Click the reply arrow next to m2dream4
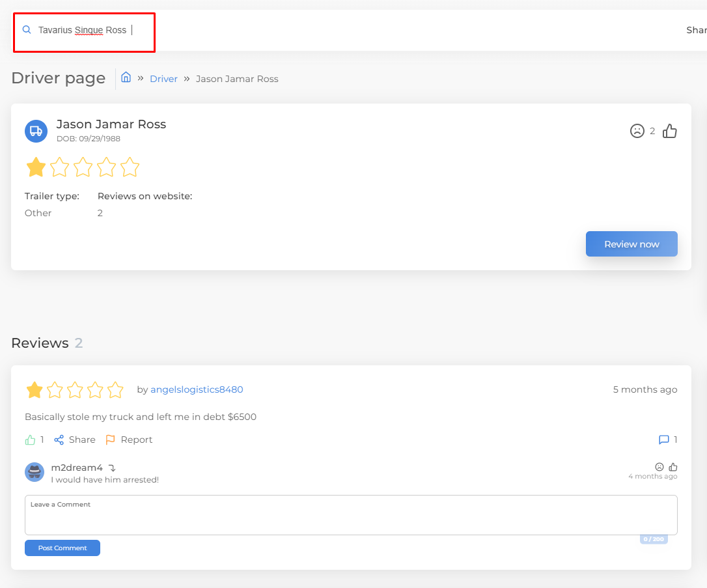The width and height of the screenshot is (707, 588). coord(112,468)
